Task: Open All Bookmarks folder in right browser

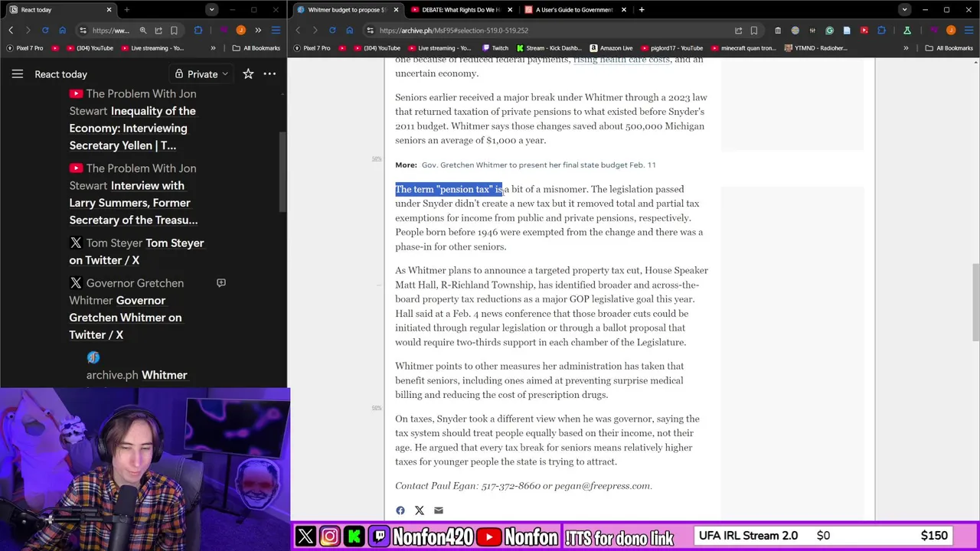Action: 949,48
